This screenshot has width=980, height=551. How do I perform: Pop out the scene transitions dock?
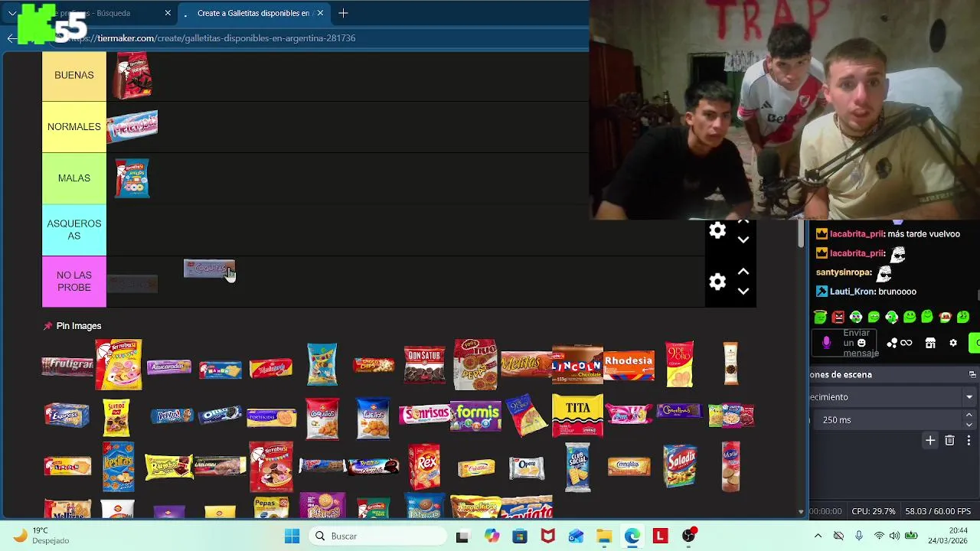(x=972, y=375)
